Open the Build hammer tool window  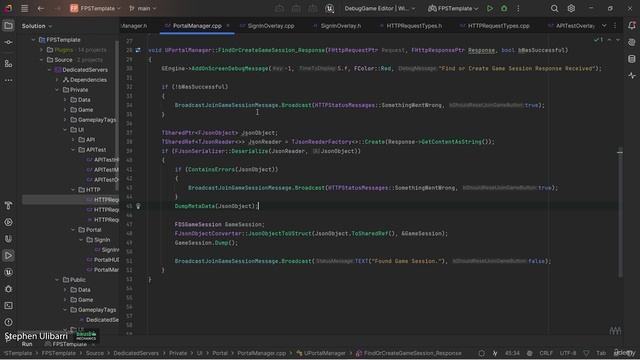tap(8, 205)
